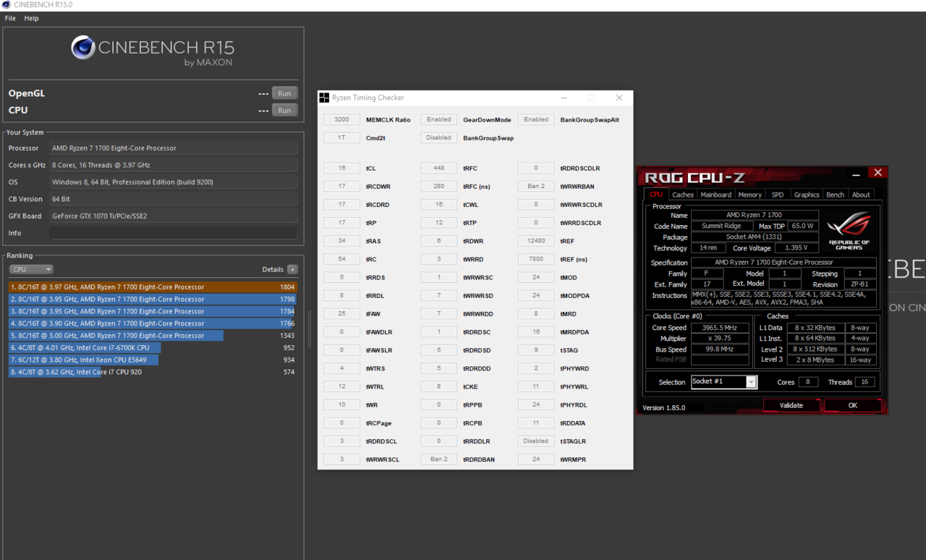Minimize the Ryzen Timing Checker window

(564, 98)
